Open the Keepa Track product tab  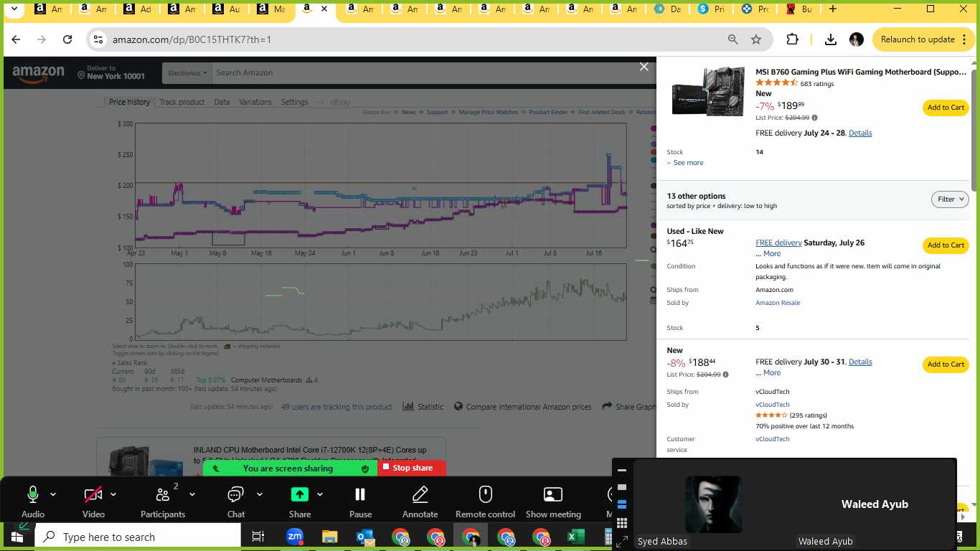182,102
